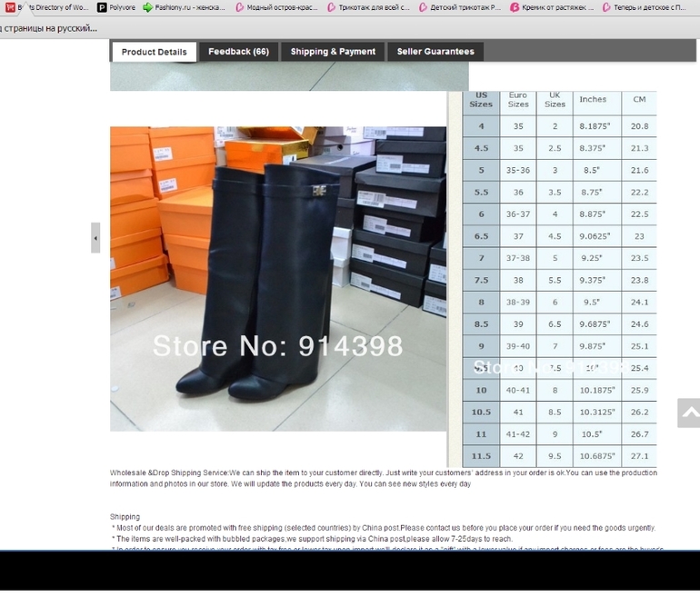
Task: Click Euro size 37-38 cell
Action: tap(518, 258)
